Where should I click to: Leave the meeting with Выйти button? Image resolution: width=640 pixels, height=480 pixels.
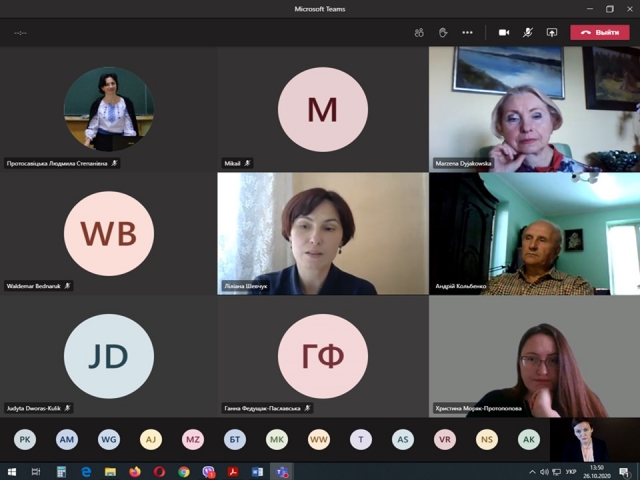pyautogui.click(x=600, y=33)
